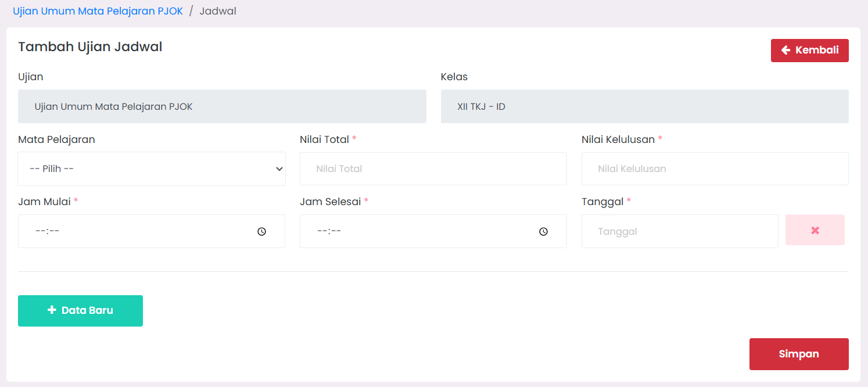
Task: Click the disabled Ujian field
Action: 222,106
